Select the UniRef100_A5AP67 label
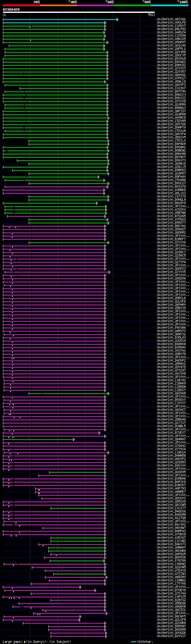Screen dimensions: 191x644 [x=171, y=42]
